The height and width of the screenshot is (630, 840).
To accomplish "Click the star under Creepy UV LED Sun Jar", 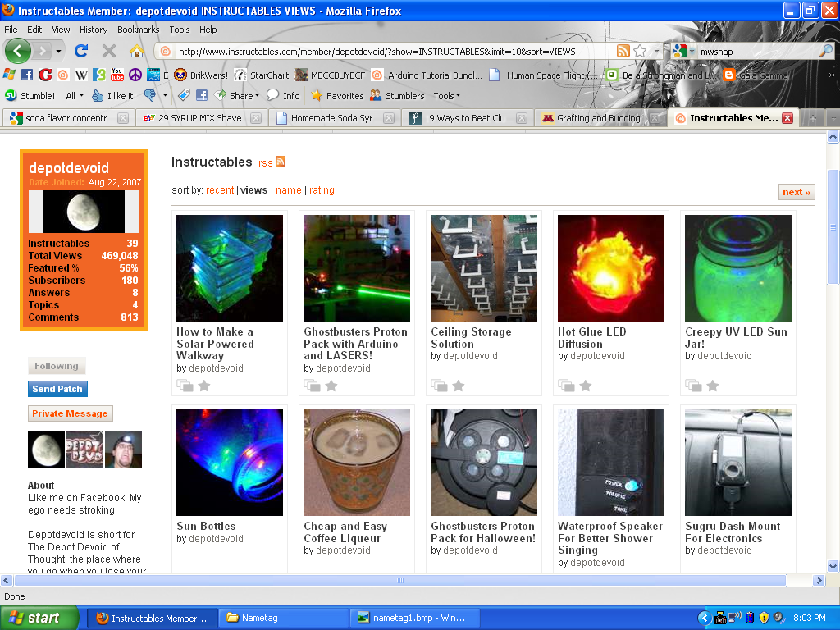I will 713,386.
